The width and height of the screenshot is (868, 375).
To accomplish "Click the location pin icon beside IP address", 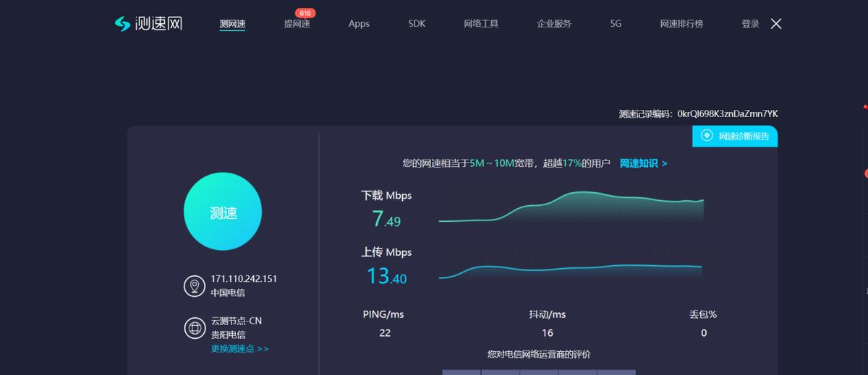I will [195, 285].
